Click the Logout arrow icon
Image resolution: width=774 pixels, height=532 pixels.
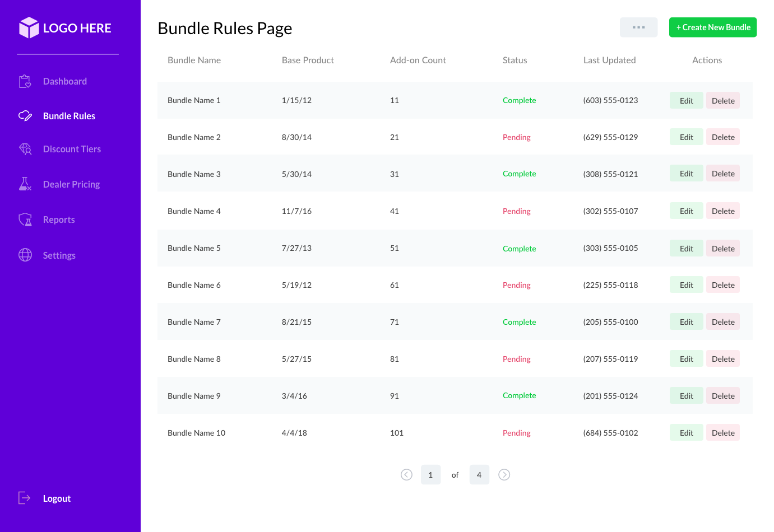click(x=25, y=498)
